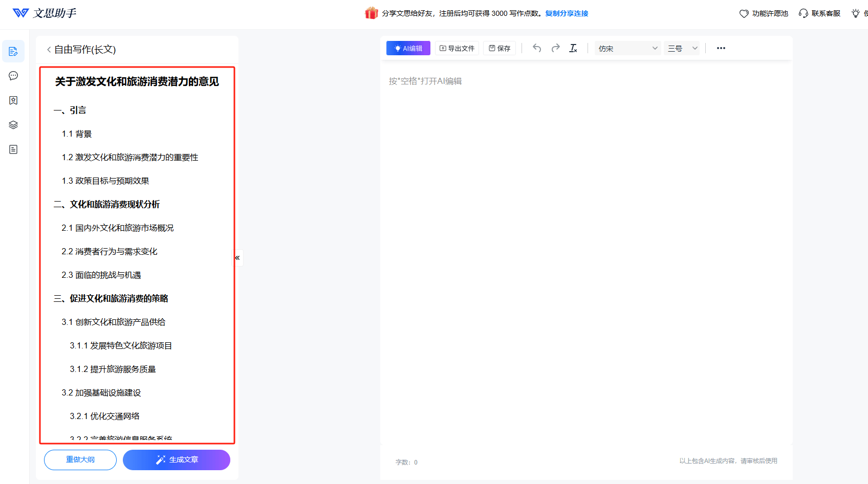Click the AI编辑 toolbar button
The image size is (868, 484).
408,48
